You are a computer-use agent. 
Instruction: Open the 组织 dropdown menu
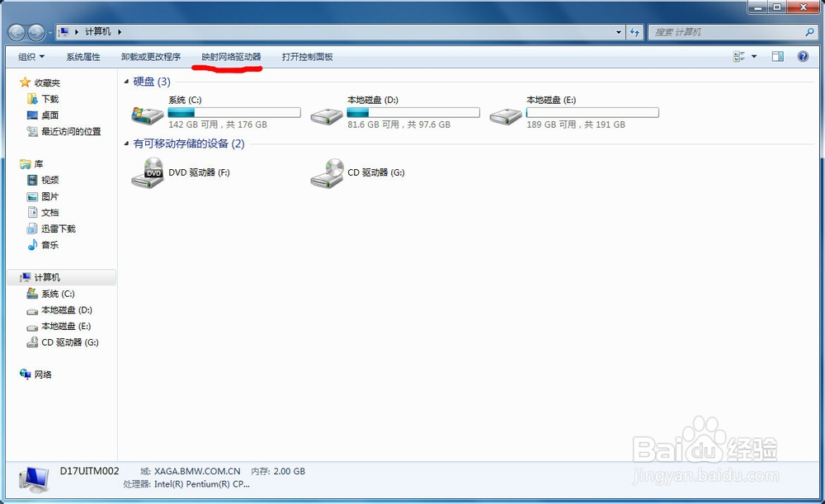pos(29,56)
